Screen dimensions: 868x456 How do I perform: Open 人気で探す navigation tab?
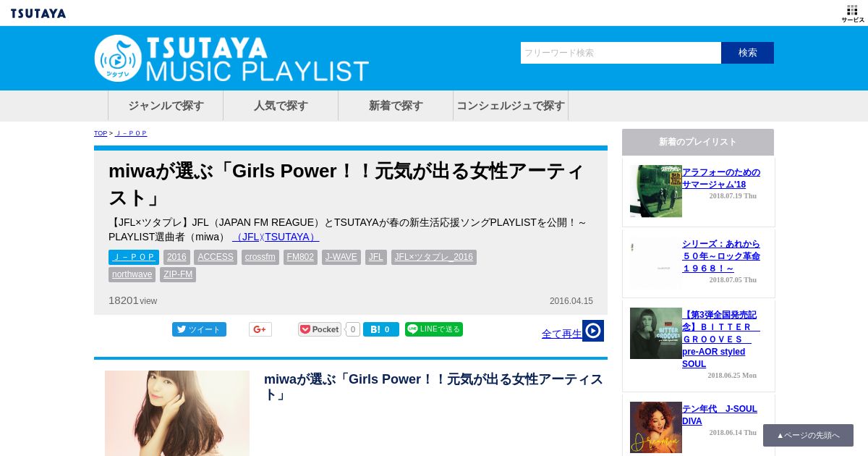tap(281, 106)
